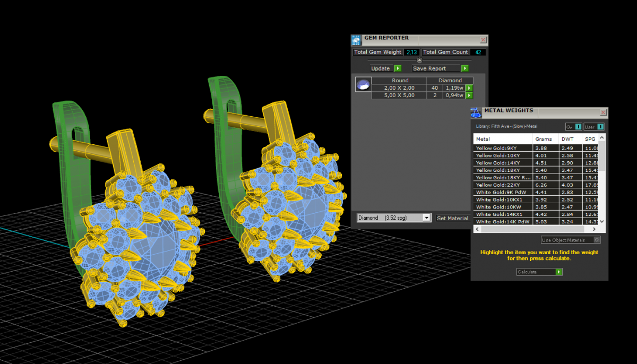637x364 pixels.
Task: Click the Gem Reporter panel icon
Action: (356, 40)
